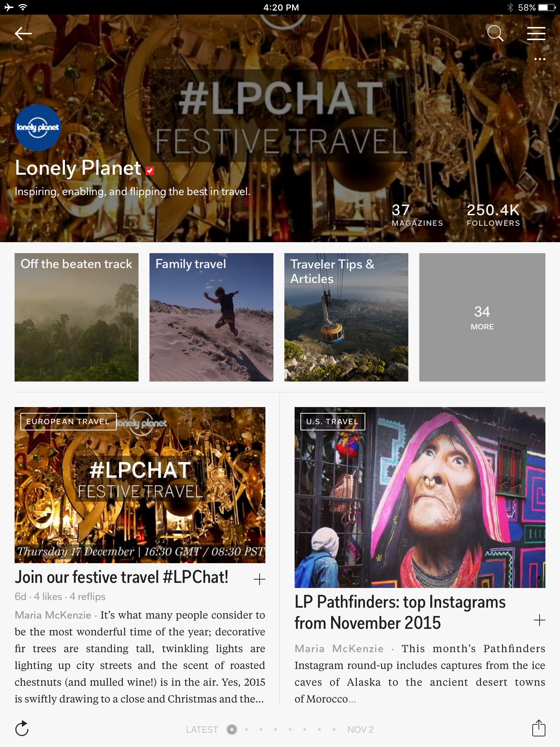View the 250.4K followers count

(x=493, y=215)
